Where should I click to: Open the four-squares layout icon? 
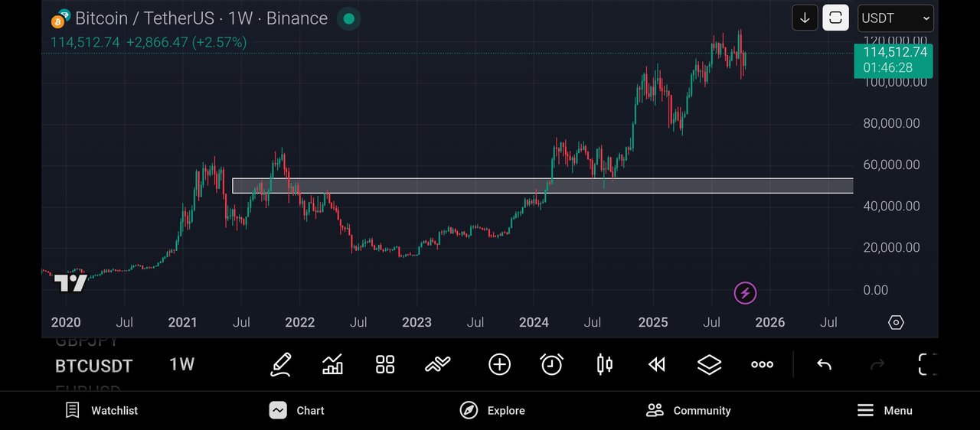click(x=385, y=365)
